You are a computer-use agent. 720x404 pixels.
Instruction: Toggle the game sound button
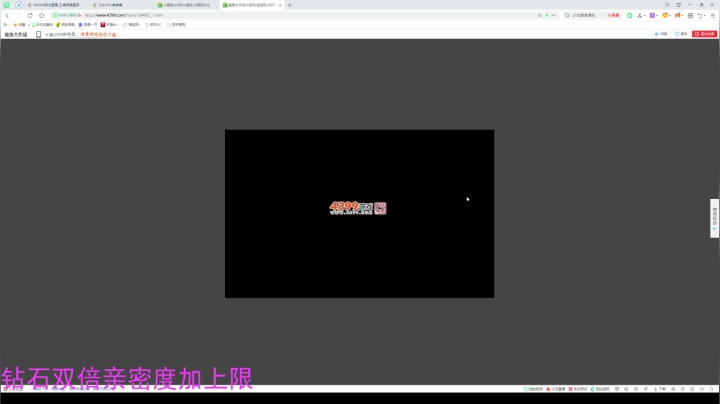pyautogui.click(x=661, y=34)
